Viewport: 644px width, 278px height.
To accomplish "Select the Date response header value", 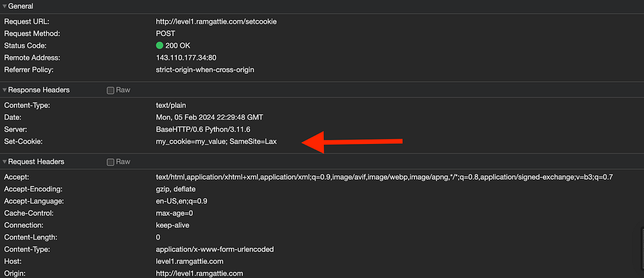I will 209,118.
